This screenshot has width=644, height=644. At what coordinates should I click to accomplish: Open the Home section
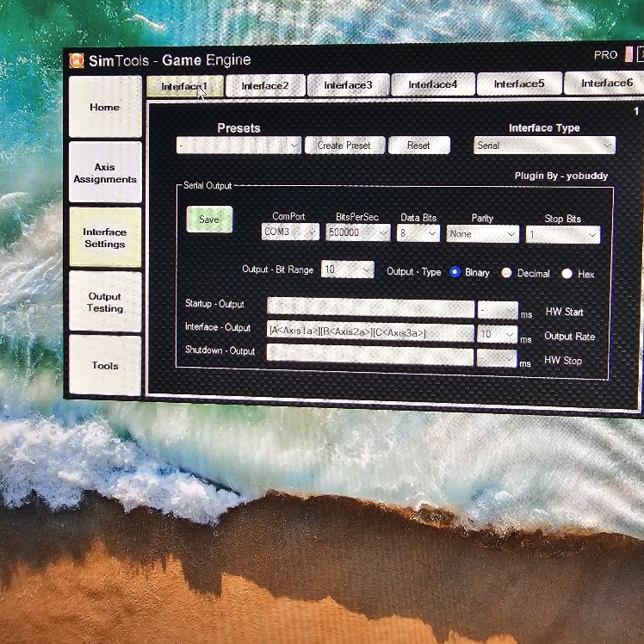105,107
